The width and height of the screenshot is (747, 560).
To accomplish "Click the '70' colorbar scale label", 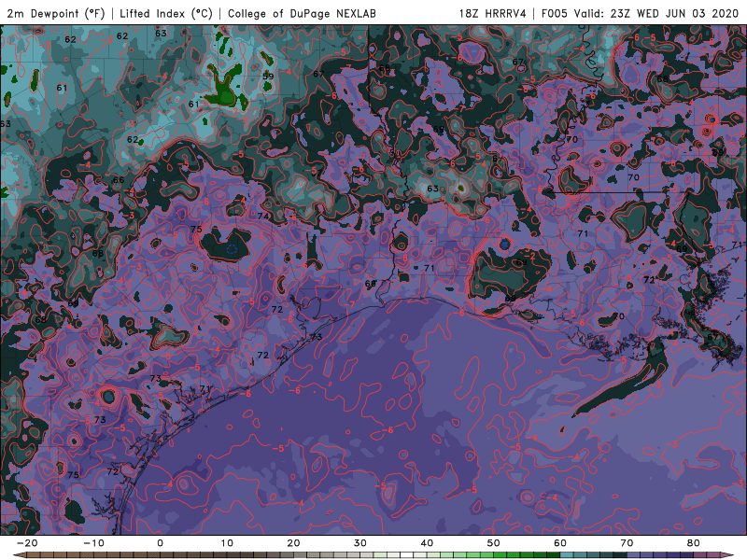I will coord(627,543).
